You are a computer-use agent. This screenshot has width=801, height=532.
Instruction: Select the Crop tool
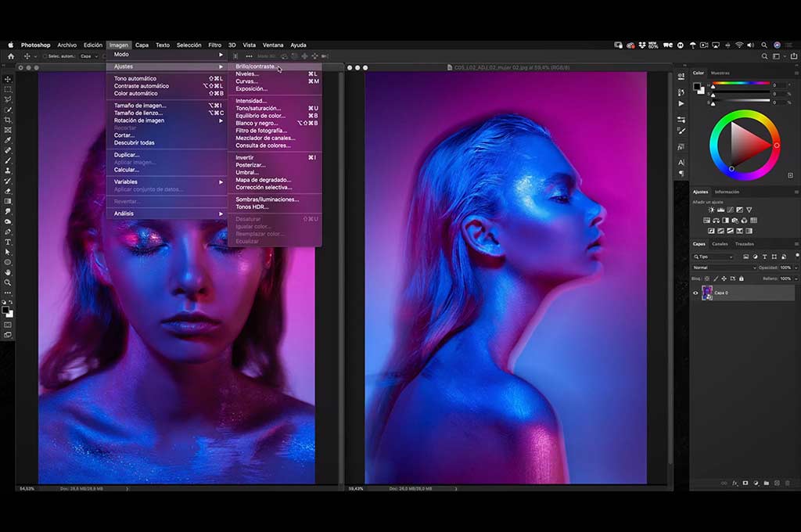[x=8, y=120]
